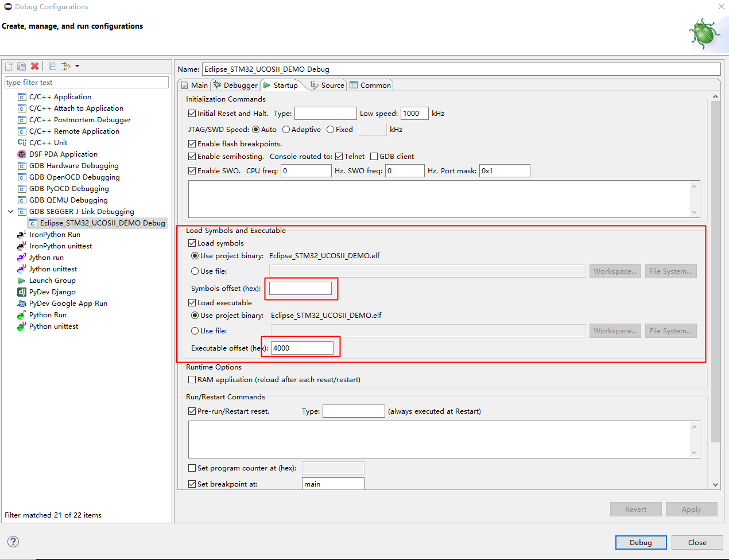This screenshot has width=729, height=560.
Task: Open the Common tab
Action: [x=370, y=85]
